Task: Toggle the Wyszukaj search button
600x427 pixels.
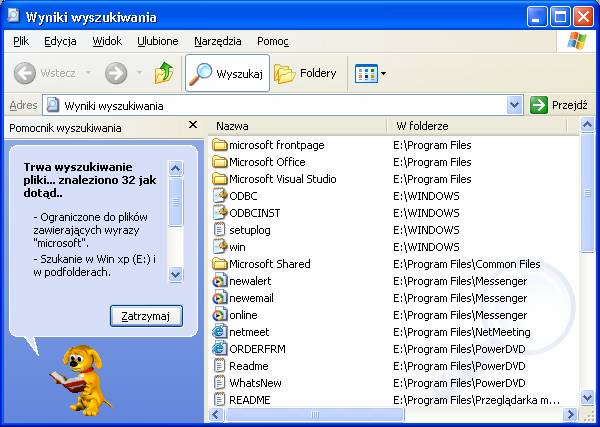Action: (227, 73)
